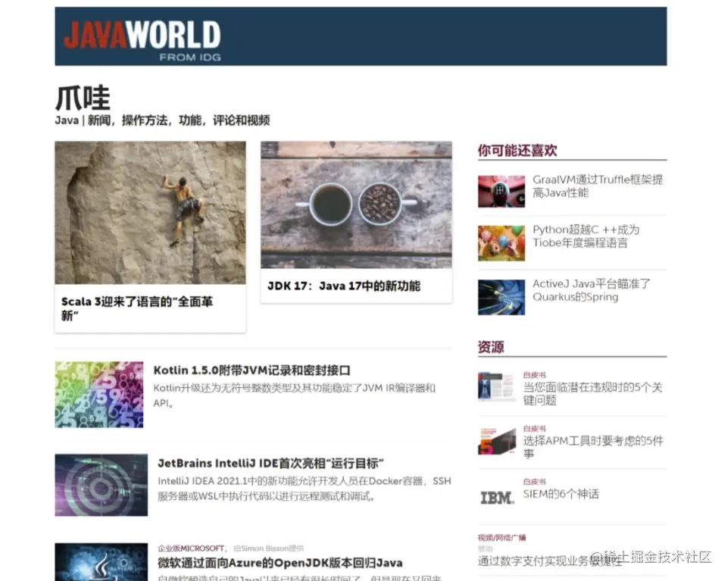Click the Java | 新闻，操作方法 subtitle text
The image size is (728, 581).
pos(162,120)
